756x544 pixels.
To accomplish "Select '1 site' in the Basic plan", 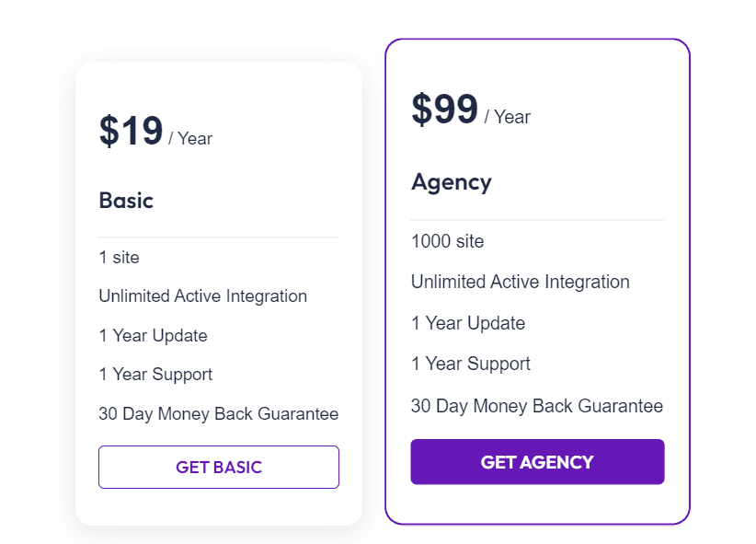I will pos(118,258).
